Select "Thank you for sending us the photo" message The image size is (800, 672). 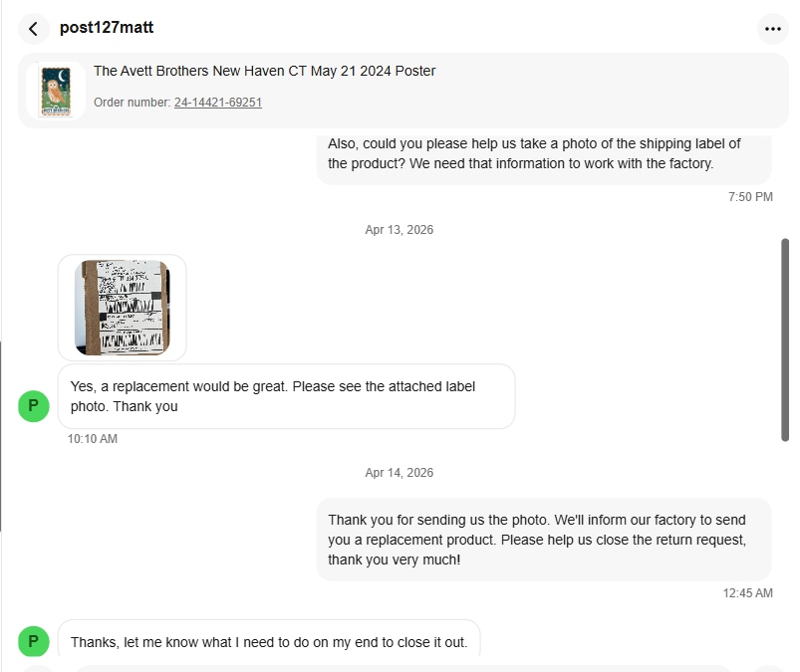543,539
